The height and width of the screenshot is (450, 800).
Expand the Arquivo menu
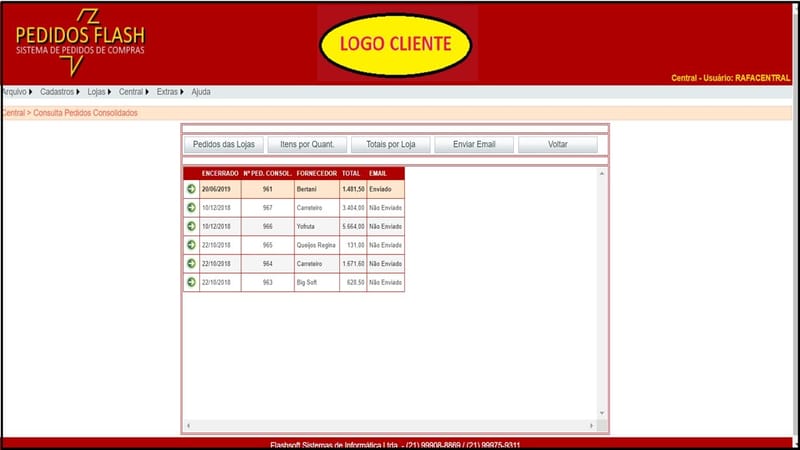pos(16,92)
